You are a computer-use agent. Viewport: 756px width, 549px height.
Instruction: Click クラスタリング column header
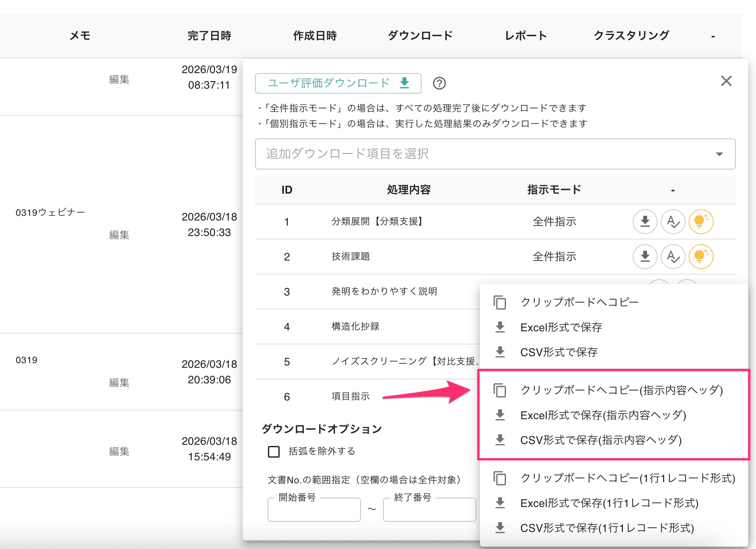631,36
